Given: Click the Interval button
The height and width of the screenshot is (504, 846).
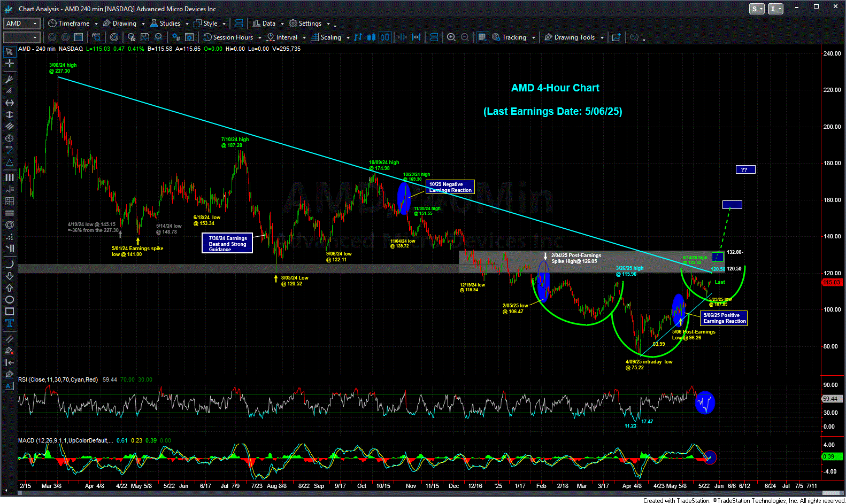Looking at the screenshot, I should pos(282,37).
